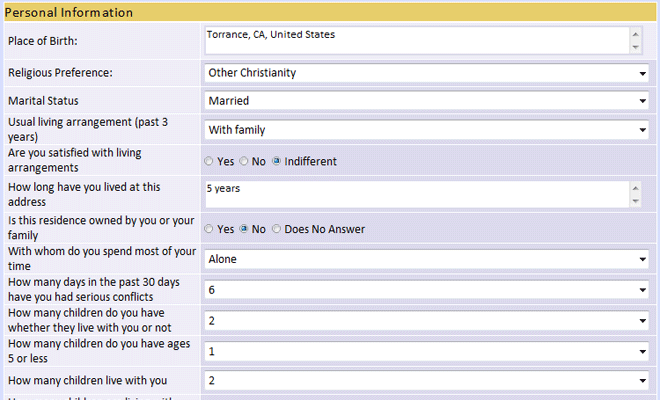Open the Religious Preference dropdown
660x400 pixels.
pos(426,73)
